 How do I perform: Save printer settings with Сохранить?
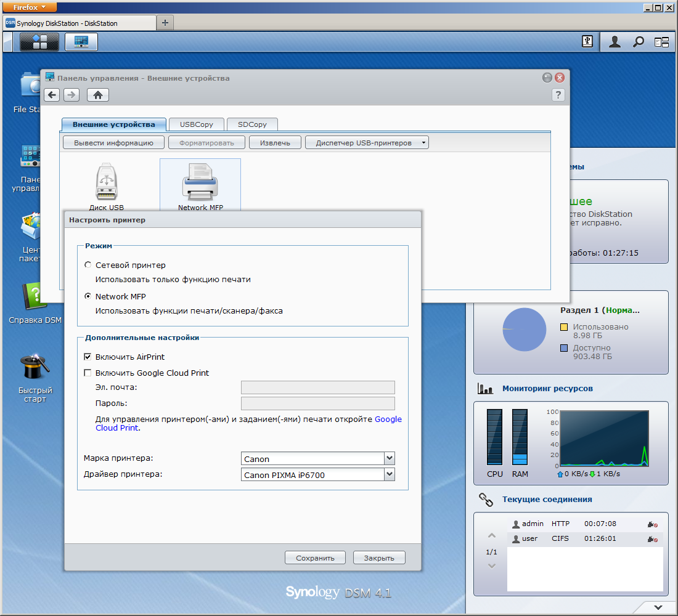(x=315, y=557)
